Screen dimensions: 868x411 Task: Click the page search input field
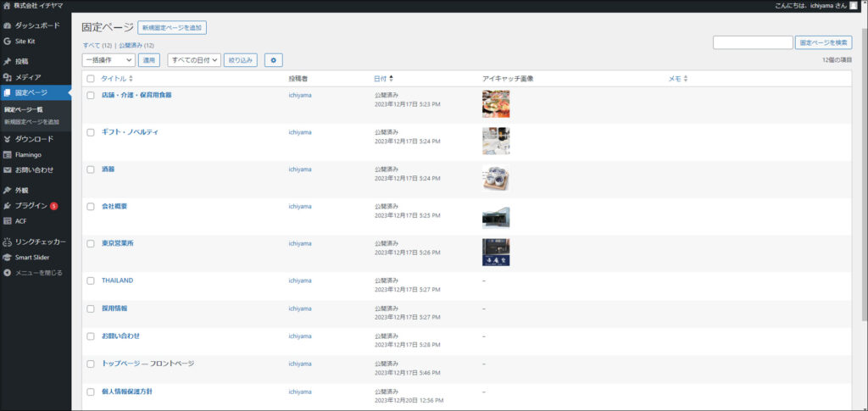(753, 42)
